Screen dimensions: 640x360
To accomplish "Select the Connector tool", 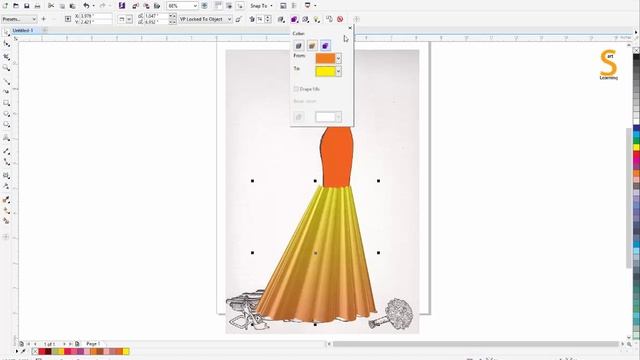I will [6, 162].
